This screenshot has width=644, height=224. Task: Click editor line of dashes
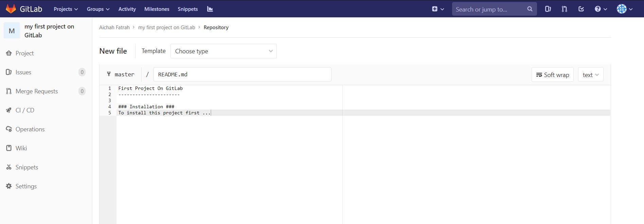[x=149, y=94]
